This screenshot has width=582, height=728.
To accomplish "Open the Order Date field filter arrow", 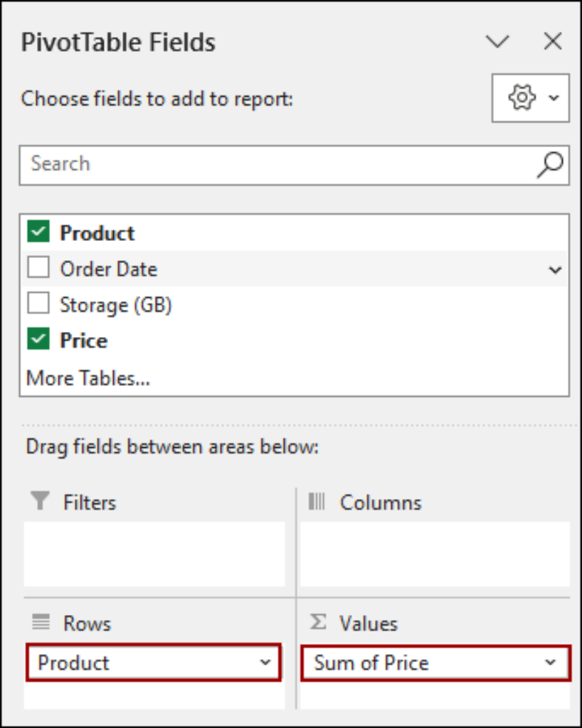I will 555,269.
